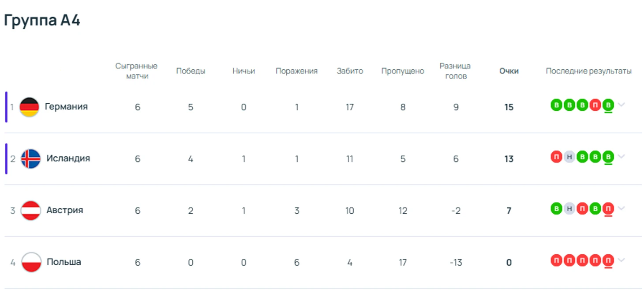Viewport: 644px width, 294px height.
Task: Click Germany's underlined latest win badge
Action: coord(608,105)
